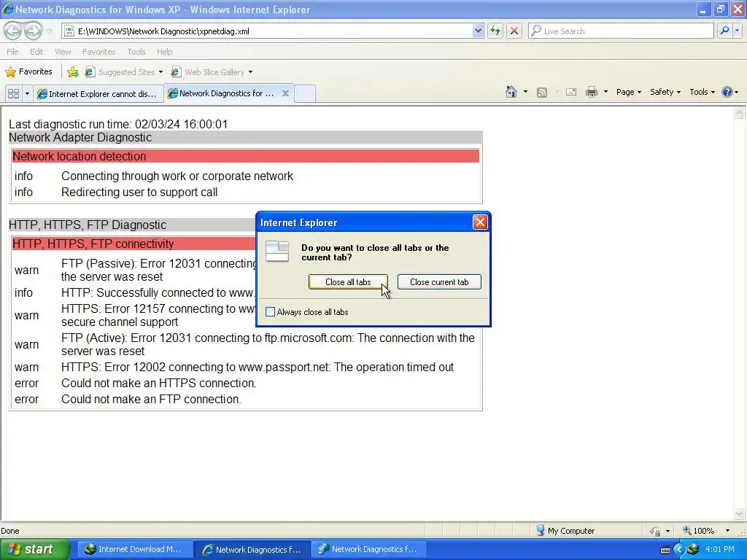Open the 100% zoom level control
This screenshot has width=747, height=560.
coord(705,531)
